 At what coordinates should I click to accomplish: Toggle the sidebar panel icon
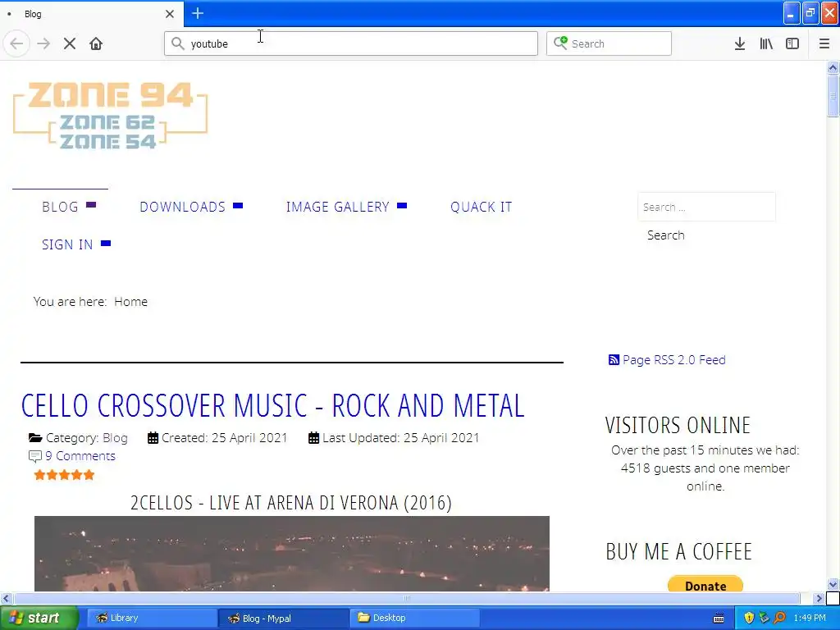[x=792, y=43]
